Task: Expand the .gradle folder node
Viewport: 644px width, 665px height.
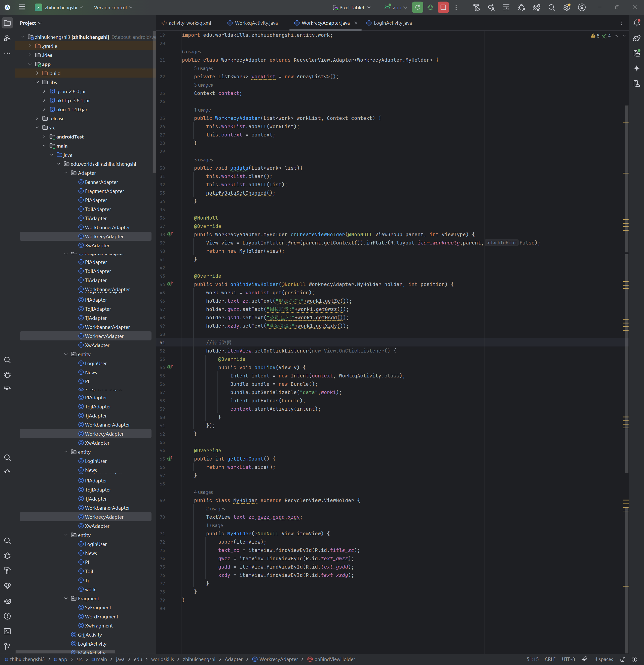Action: tap(30, 46)
